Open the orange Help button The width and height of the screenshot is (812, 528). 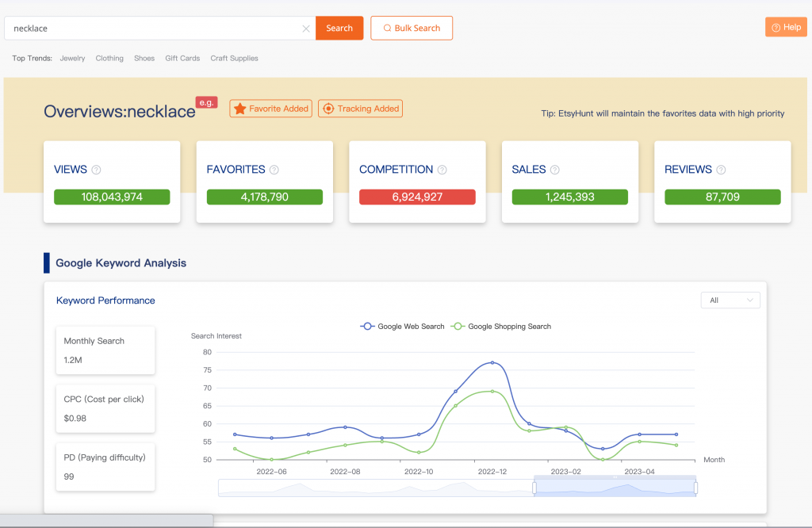point(786,27)
